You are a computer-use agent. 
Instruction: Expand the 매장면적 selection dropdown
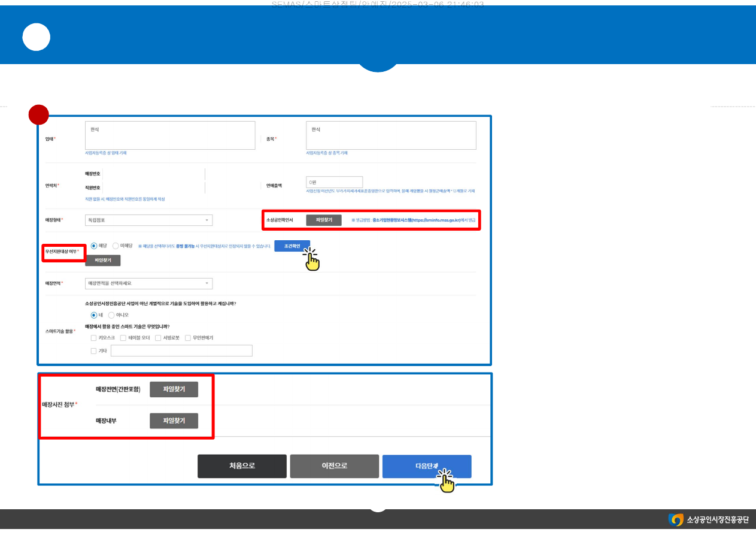(148, 283)
